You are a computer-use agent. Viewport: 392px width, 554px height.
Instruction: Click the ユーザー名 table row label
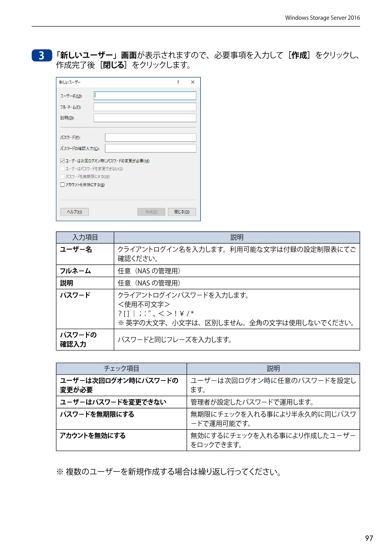(x=76, y=249)
